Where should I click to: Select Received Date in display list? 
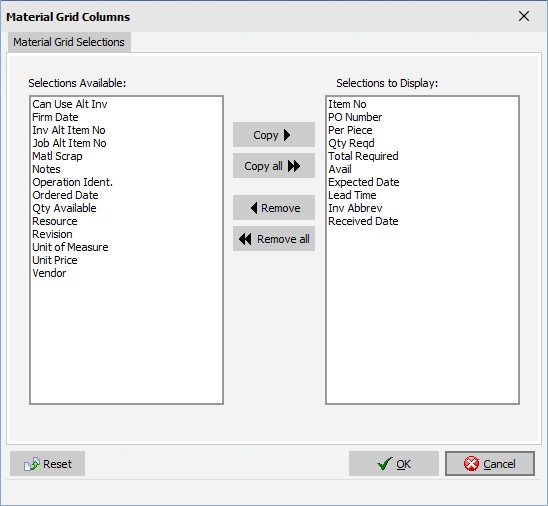click(x=363, y=221)
